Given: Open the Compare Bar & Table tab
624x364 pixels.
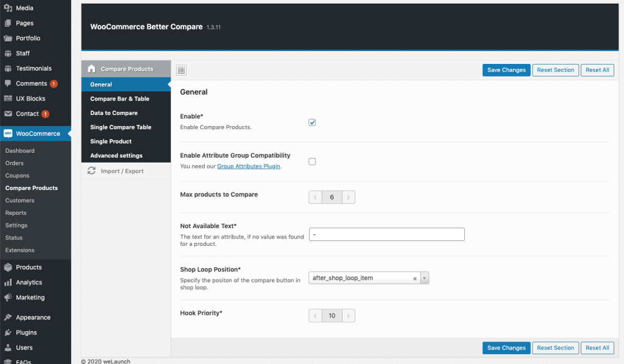Looking at the screenshot, I should [x=126, y=99].
